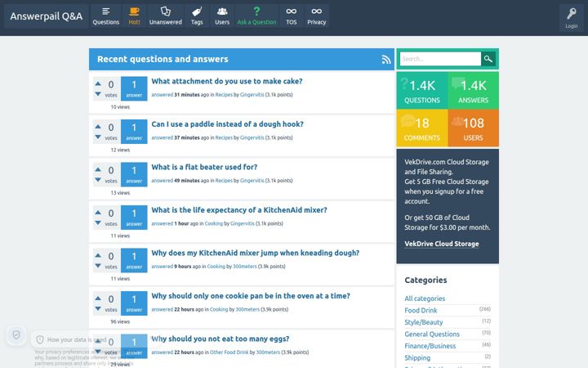The width and height of the screenshot is (588, 368).
Task: Click the privacy shield badge icon
Action: tap(16, 334)
